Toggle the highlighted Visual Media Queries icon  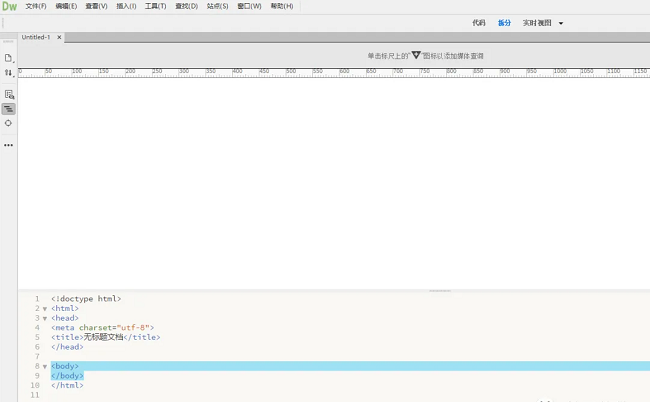tap(9, 108)
